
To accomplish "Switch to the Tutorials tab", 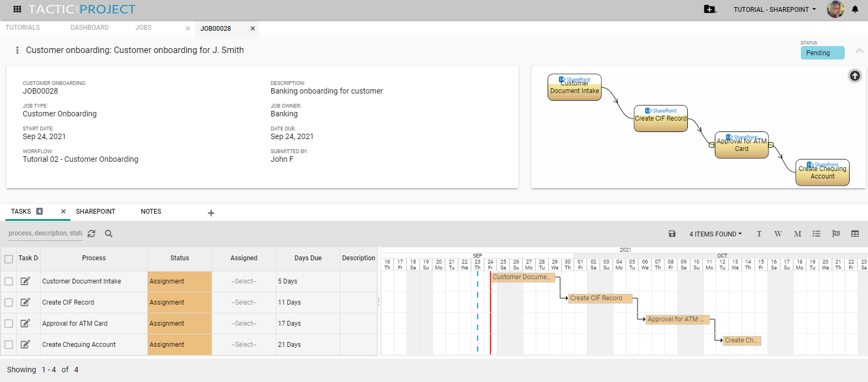I will [x=23, y=28].
